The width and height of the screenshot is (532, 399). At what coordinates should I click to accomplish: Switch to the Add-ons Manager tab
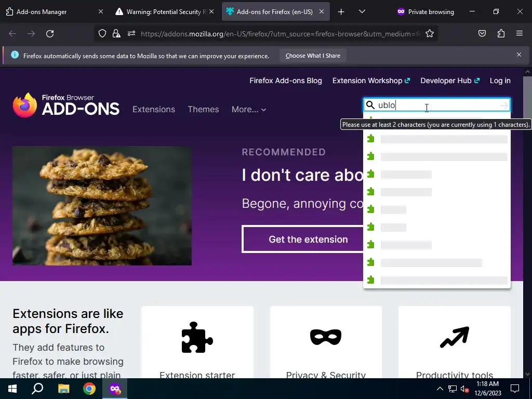(x=54, y=11)
